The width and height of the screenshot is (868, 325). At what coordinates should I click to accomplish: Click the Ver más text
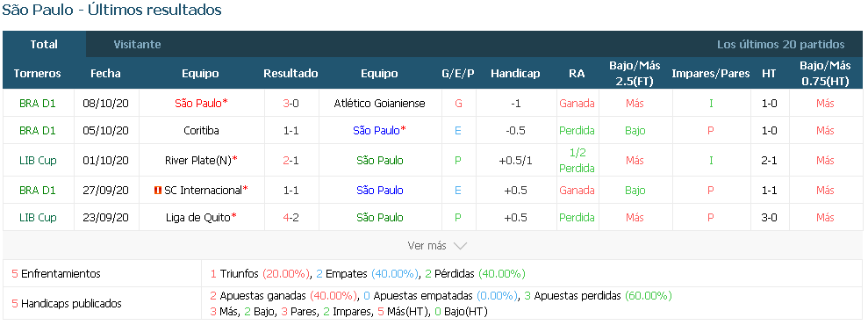pyautogui.click(x=427, y=246)
